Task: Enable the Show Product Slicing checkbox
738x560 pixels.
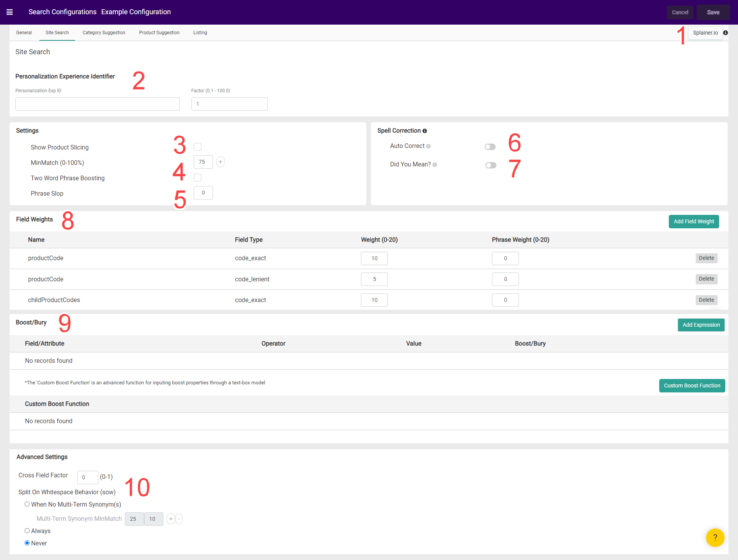Action: click(x=198, y=147)
